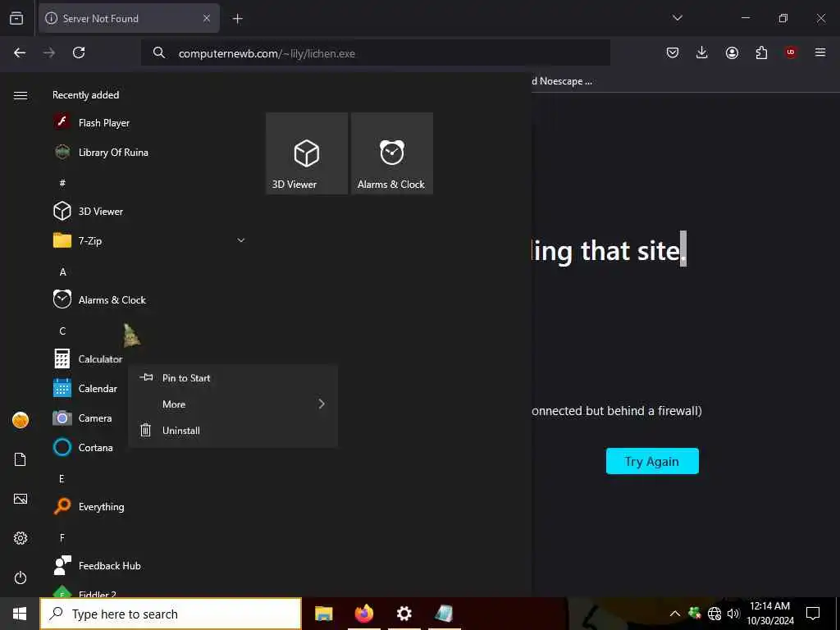Go back in Firefox
This screenshot has height=630, width=840.
20,52
